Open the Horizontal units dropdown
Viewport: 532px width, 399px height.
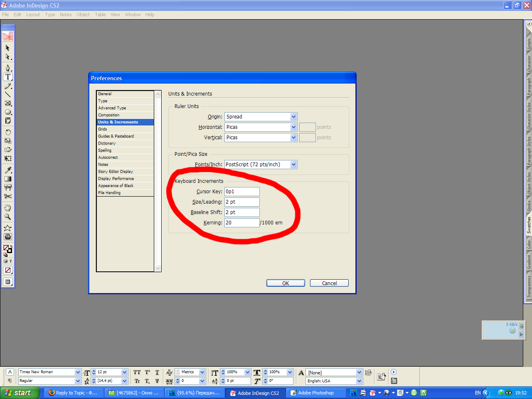pos(261,127)
